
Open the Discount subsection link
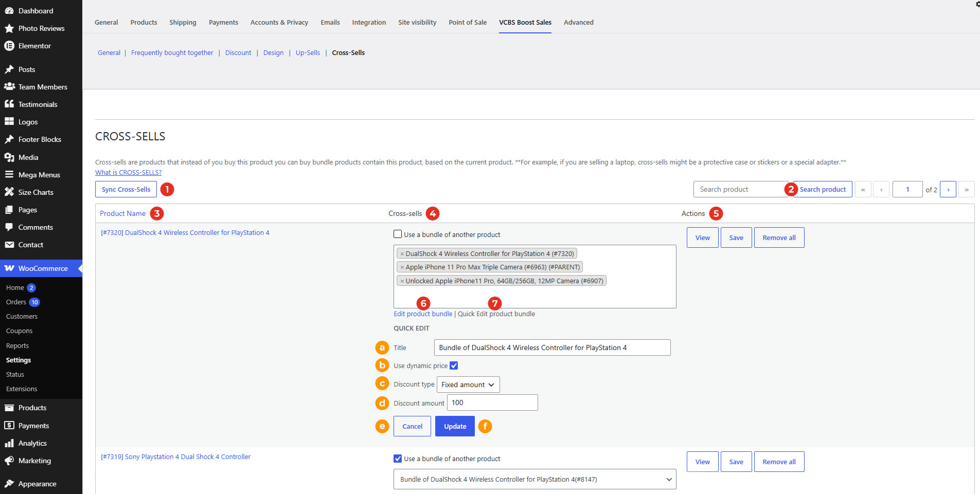point(238,52)
